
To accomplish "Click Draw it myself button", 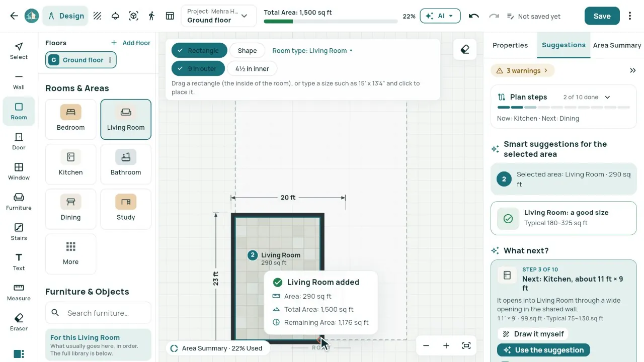I will 533,334.
